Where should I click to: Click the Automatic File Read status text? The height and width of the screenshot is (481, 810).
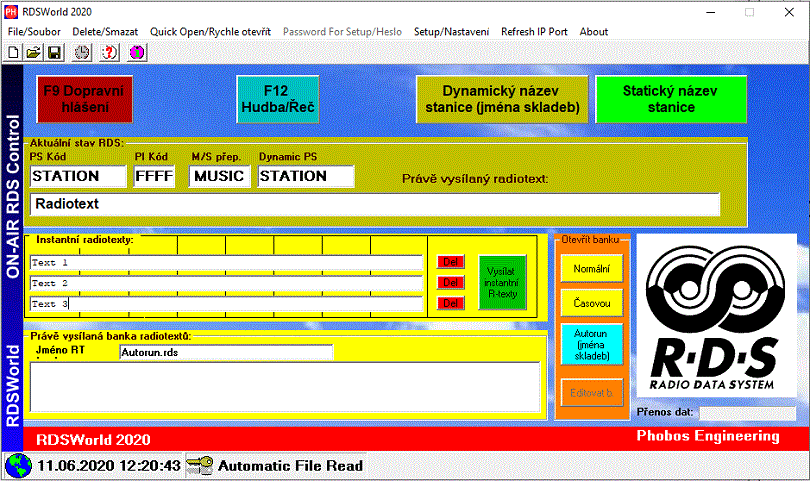(290, 466)
